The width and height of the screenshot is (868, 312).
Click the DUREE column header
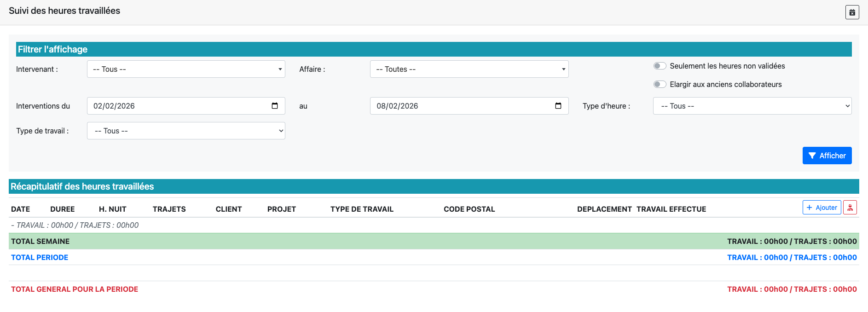point(62,209)
